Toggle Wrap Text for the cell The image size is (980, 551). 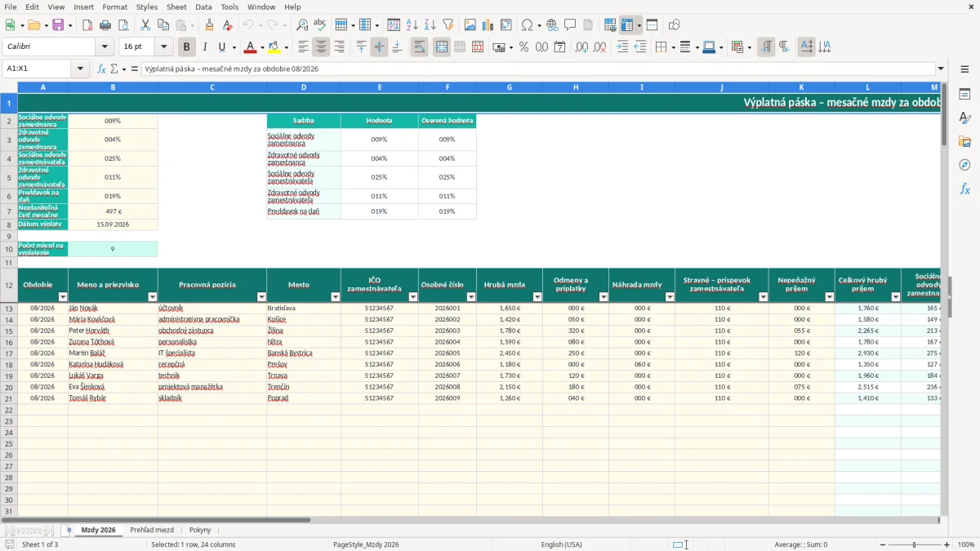pyautogui.click(x=420, y=47)
